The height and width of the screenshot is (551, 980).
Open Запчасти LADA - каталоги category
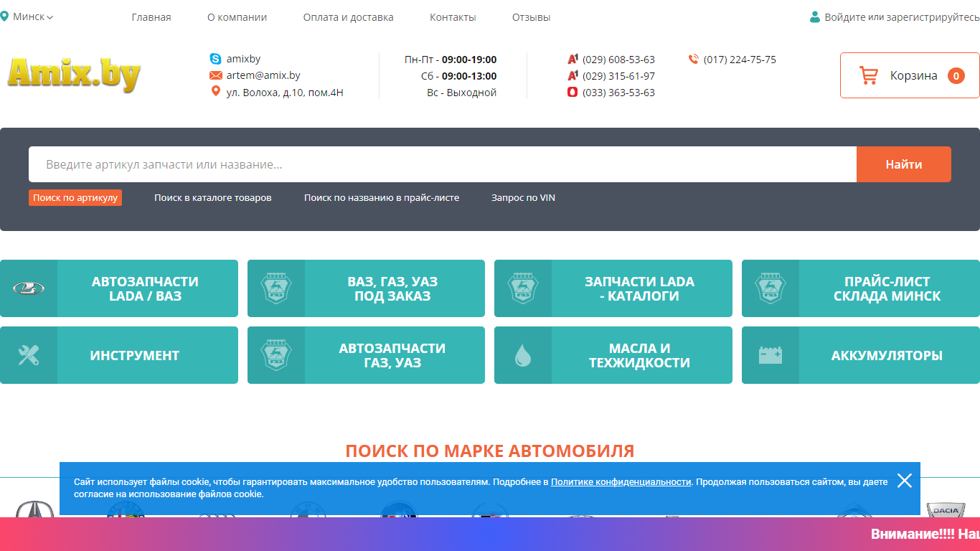(613, 288)
